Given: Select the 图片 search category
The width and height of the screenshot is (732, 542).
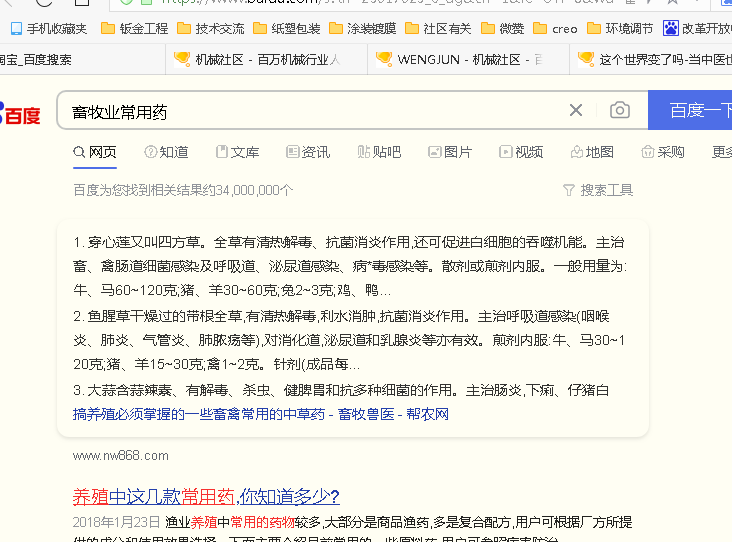Looking at the screenshot, I should coord(450,152).
